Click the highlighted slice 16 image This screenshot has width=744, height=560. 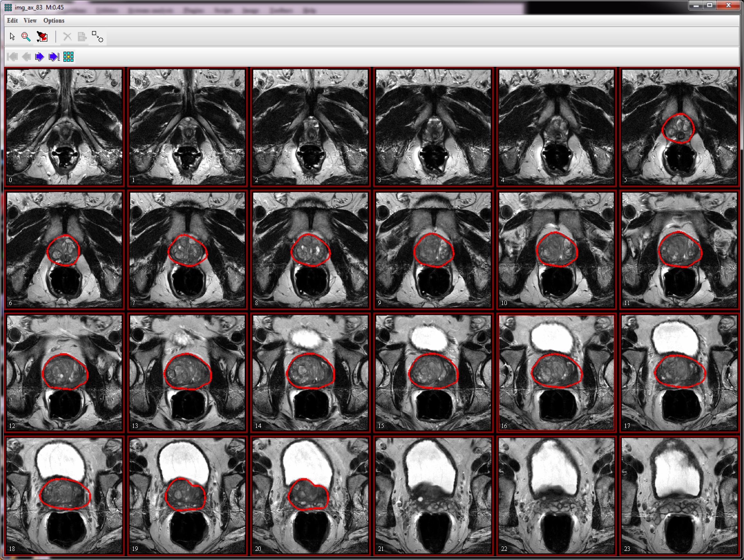[556, 372]
